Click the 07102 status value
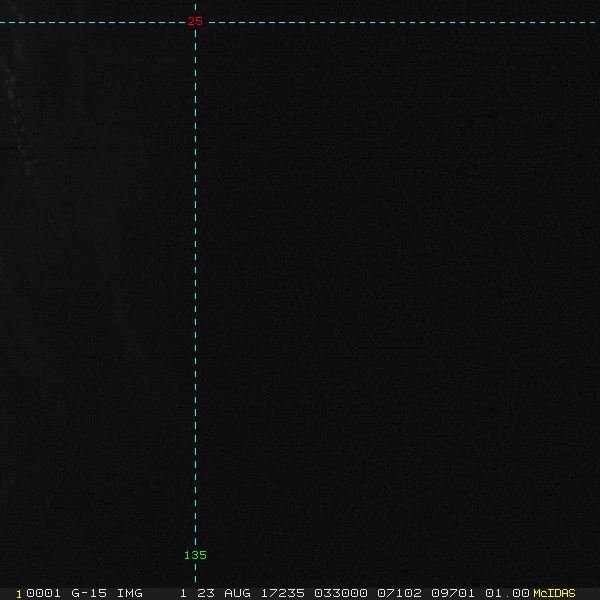 coord(399,593)
